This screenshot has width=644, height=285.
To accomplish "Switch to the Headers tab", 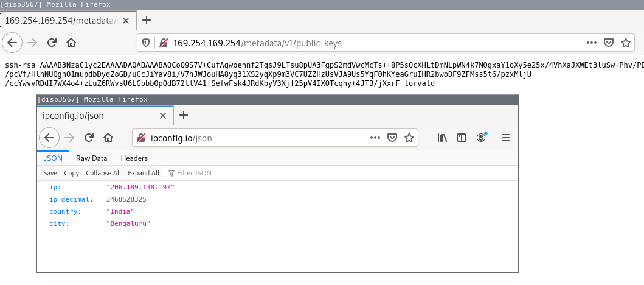I will (x=134, y=158).
